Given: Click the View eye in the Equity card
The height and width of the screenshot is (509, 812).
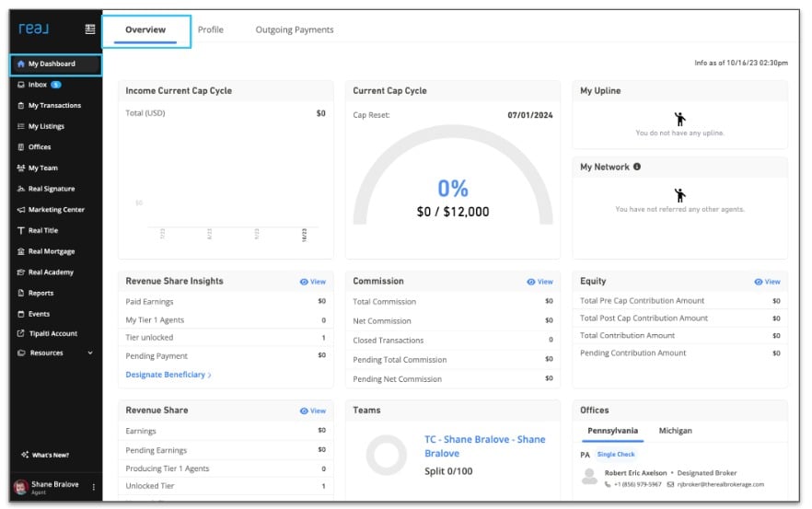Looking at the screenshot, I should click(767, 282).
